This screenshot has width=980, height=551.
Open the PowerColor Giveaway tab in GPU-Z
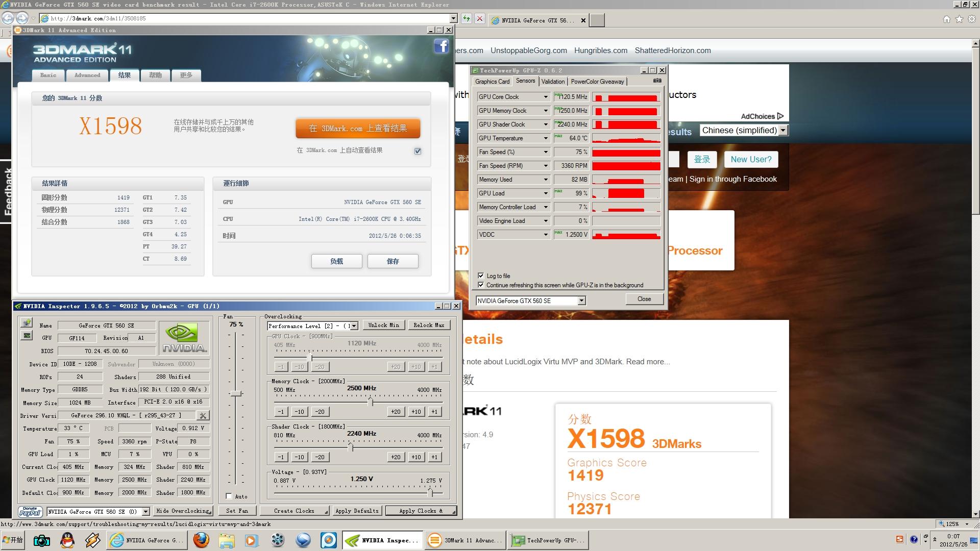tap(597, 82)
